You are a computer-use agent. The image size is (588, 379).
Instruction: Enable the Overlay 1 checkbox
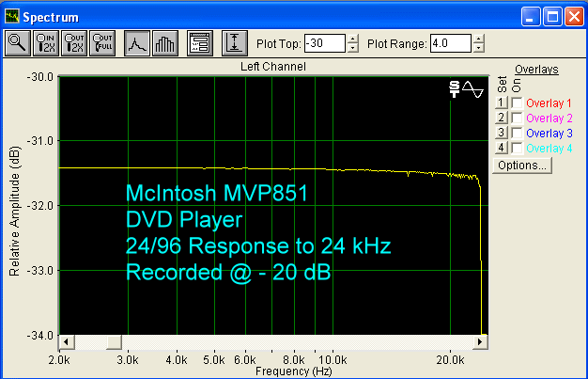pyautogui.click(x=517, y=103)
